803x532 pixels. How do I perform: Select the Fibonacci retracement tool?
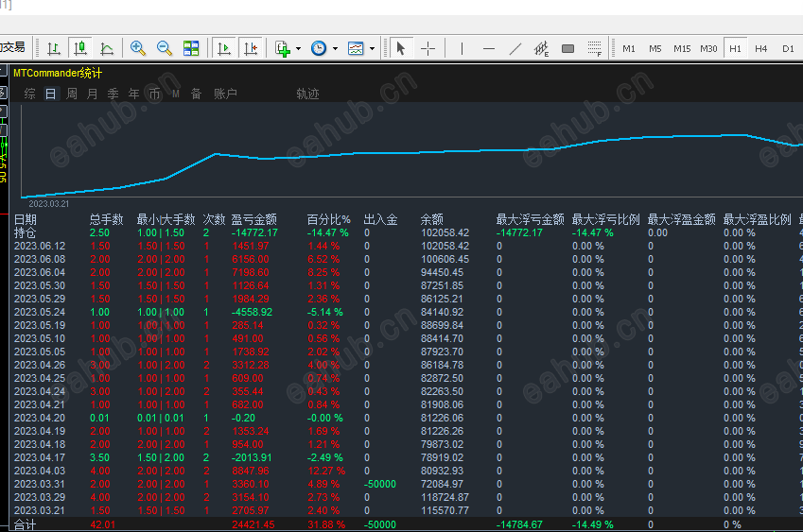click(595, 48)
